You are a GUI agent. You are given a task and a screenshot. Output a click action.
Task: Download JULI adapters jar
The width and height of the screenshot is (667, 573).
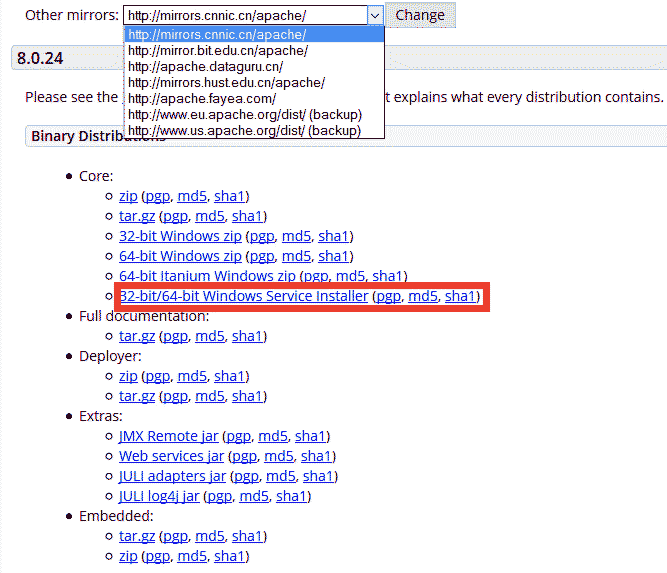pyautogui.click(x=172, y=476)
